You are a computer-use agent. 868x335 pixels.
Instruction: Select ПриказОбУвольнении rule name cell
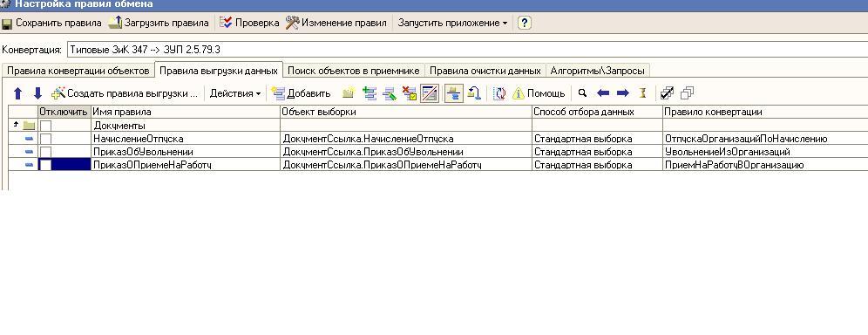click(x=186, y=152)
